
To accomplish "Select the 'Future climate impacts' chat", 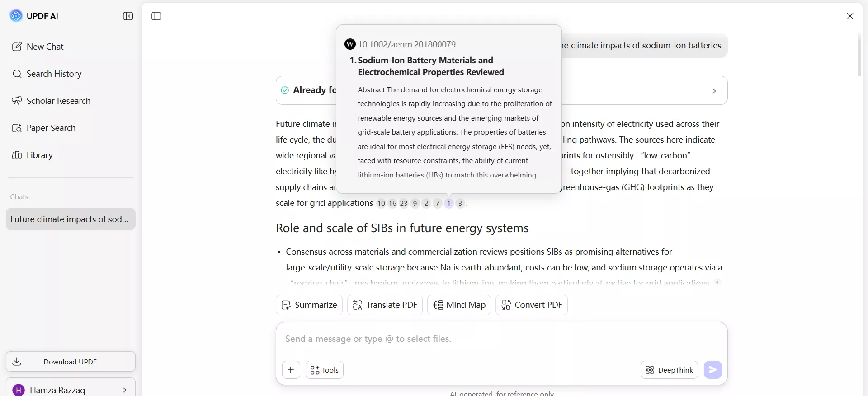I will [x=71, y=219].
